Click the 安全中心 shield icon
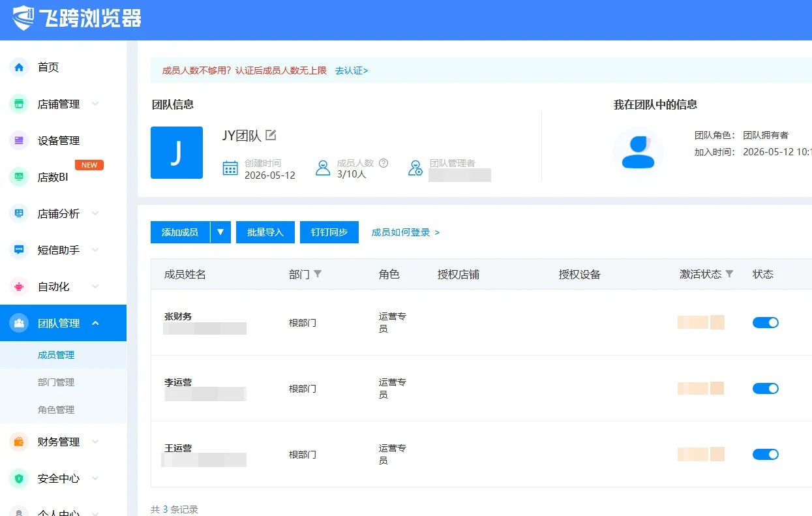The height and width of the screenshot is (516, 812). point(19,478)
